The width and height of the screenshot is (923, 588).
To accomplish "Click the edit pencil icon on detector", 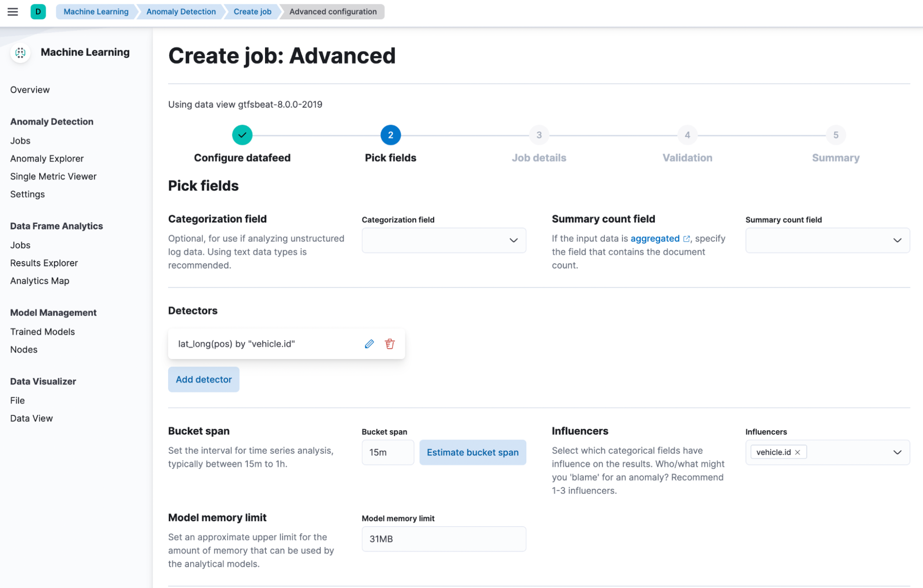I will pyautogui.click(x=368, y=344).
